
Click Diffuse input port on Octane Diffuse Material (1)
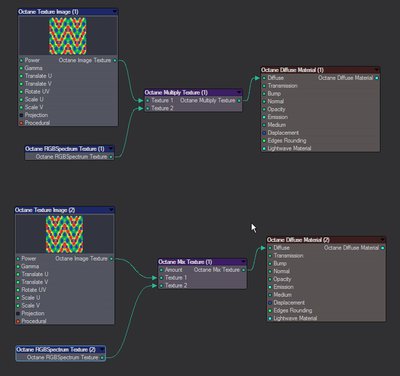pyautogui.click(x=264, y=78)
